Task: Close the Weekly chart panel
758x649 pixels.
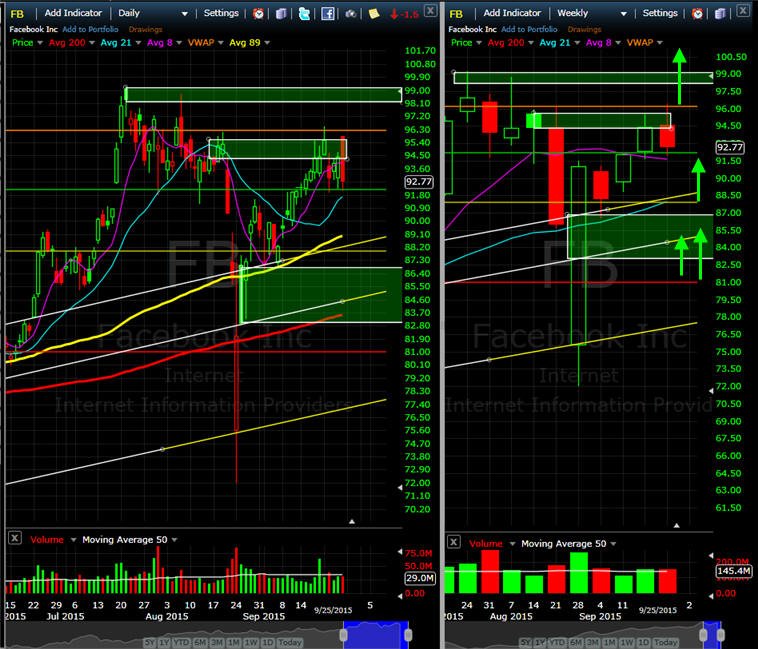Action: point(743,10)
